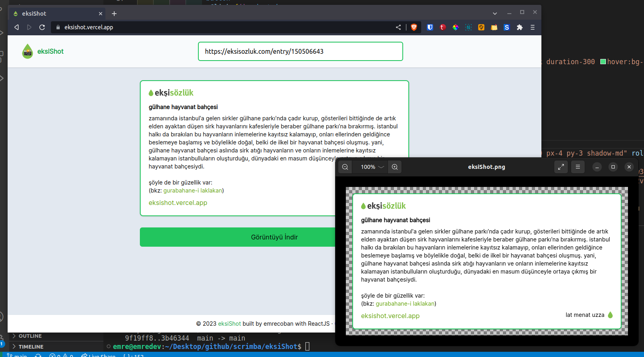The height and width of the screenshot is (357, 644).
Task: Open the browser hamburger menu
Action: [533, 27]
